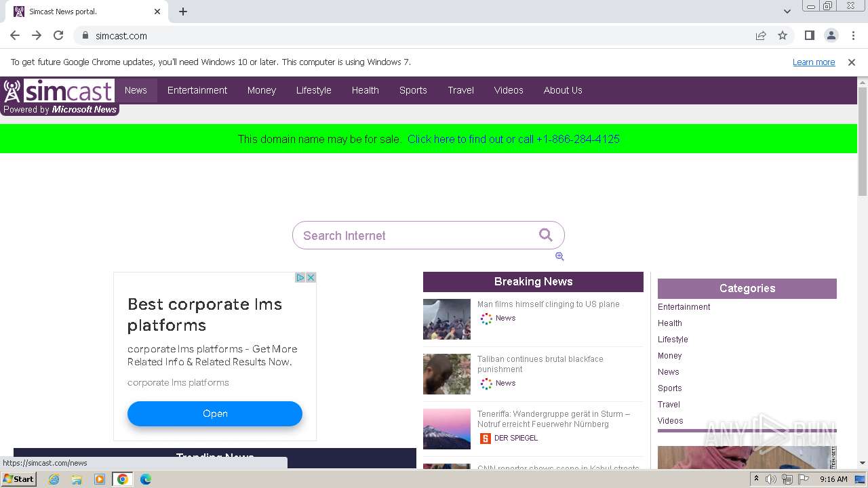
Task: Select Money in Categories list
Action: (669, 356)
